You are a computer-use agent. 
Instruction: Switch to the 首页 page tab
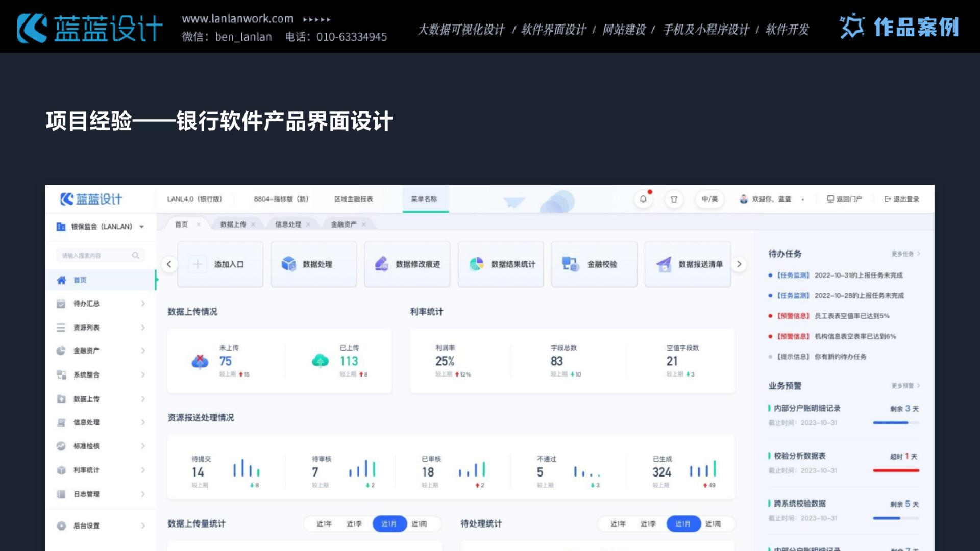point(182,224)
